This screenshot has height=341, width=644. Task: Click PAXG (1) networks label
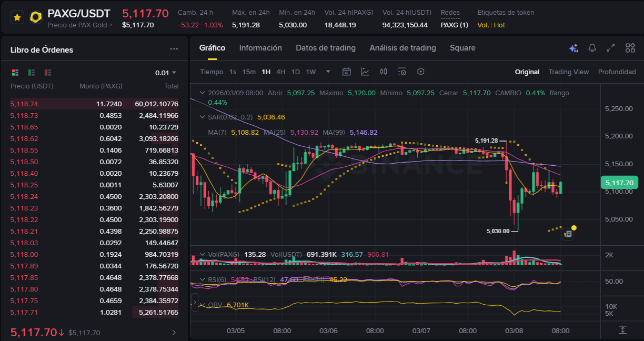point(454,25)
